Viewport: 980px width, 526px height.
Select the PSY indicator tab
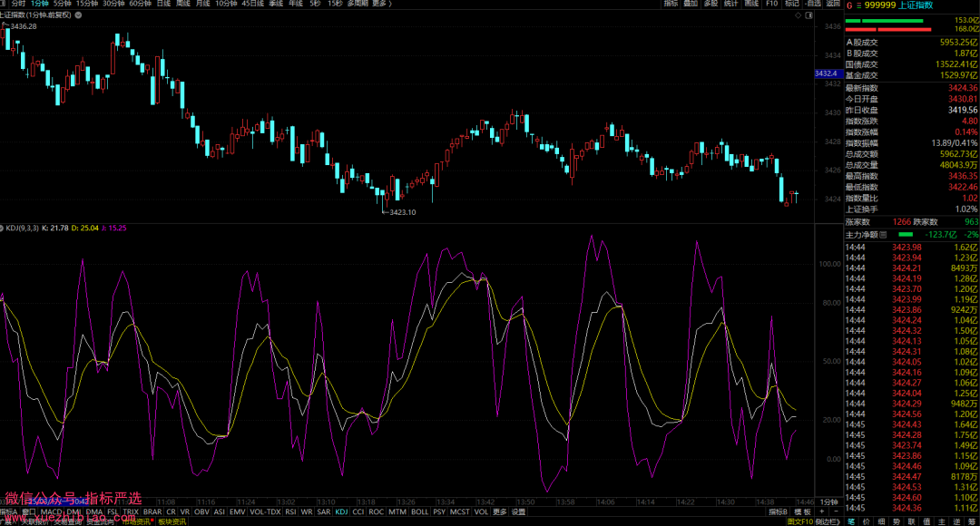(439, 511)
